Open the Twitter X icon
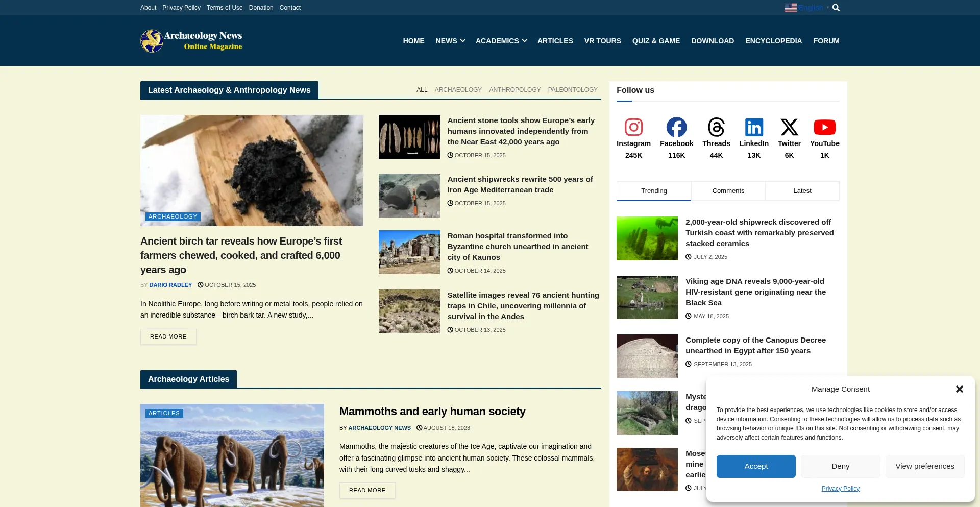This screenshot has width=980, height=507. [789, 127]
